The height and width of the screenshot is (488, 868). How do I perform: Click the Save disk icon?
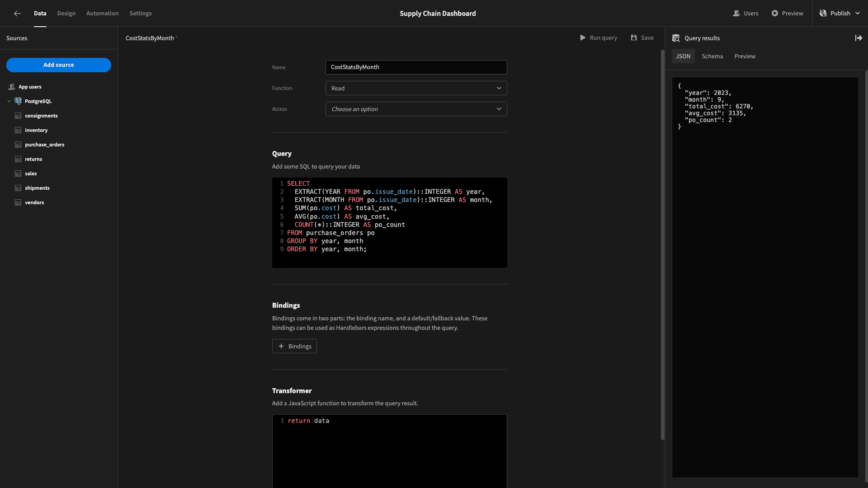(634, 38)
